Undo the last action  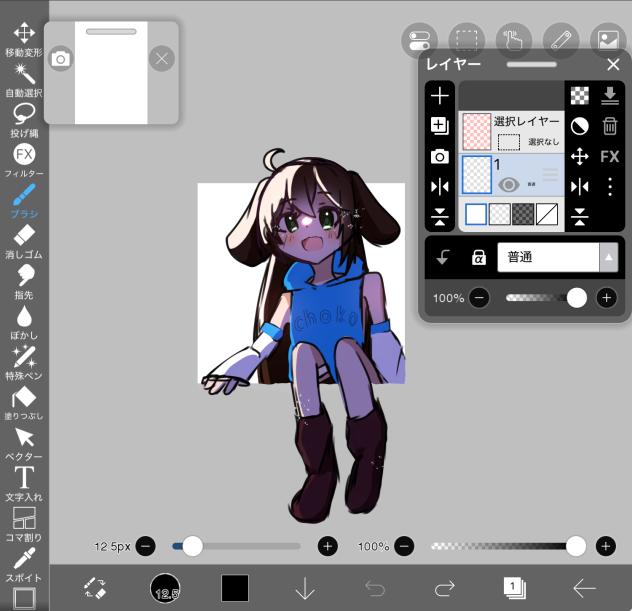tap(375, 588)
